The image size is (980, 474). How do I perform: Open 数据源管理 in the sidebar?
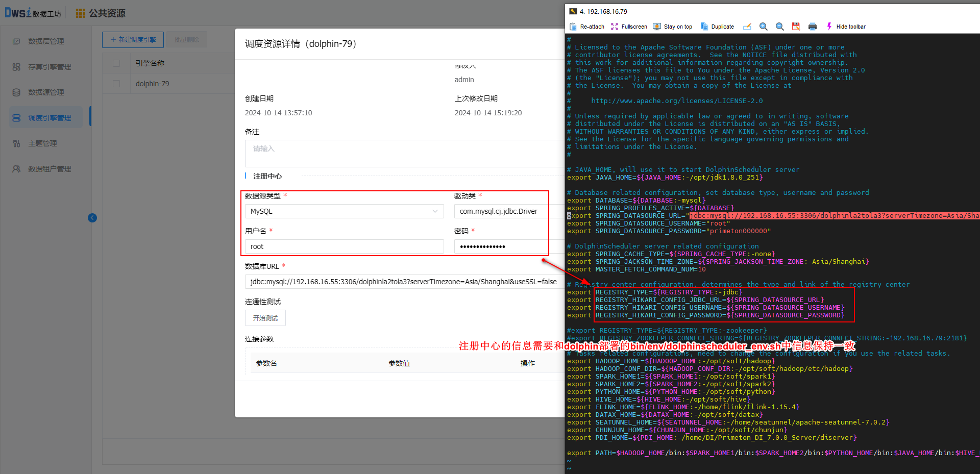(x=46, y=92)
